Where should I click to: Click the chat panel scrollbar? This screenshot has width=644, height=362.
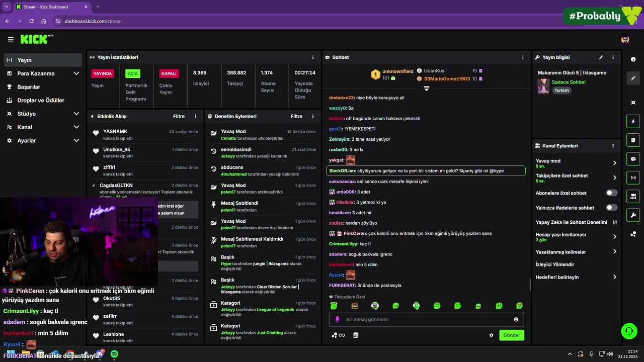(x=530, y=285)
